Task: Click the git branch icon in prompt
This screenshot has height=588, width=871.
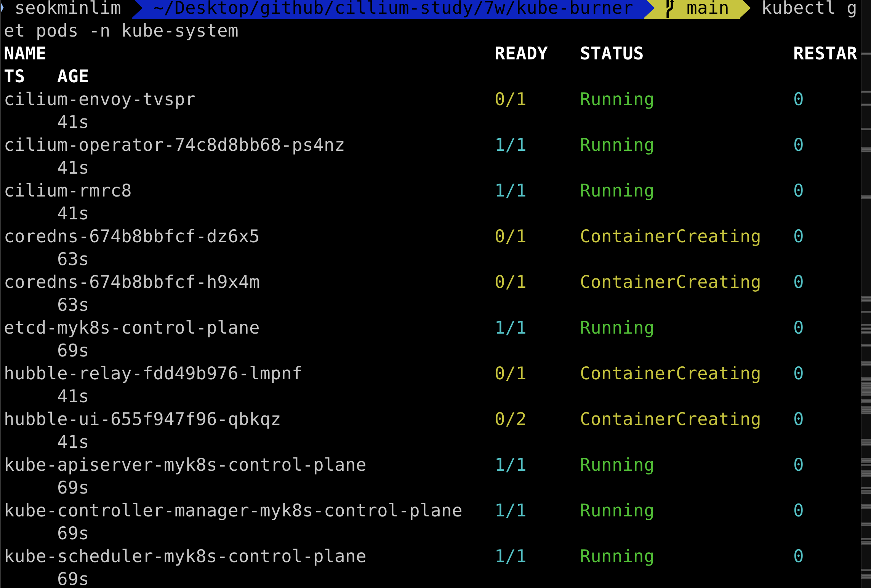Action: [670, 8]
